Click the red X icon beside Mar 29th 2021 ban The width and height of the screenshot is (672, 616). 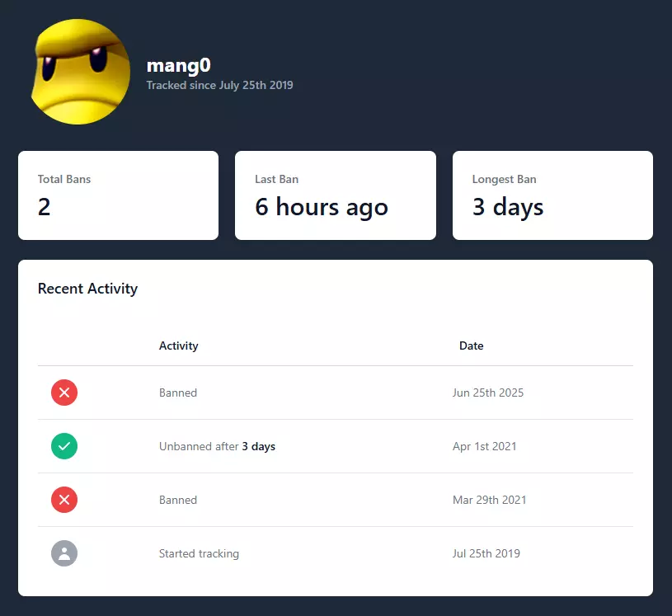pos(64,500)
